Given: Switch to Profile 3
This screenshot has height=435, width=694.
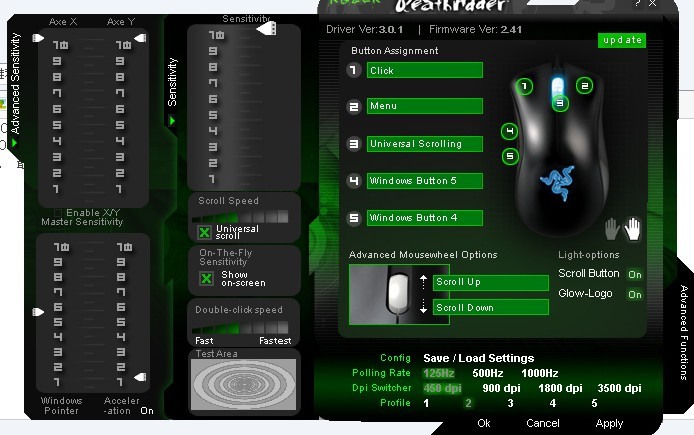Looking at the screenshot, I should coord(510,403).
